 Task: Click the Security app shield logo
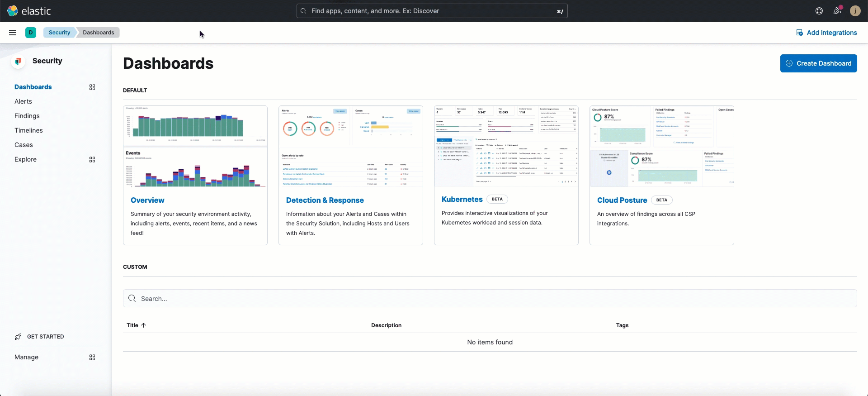18,61
